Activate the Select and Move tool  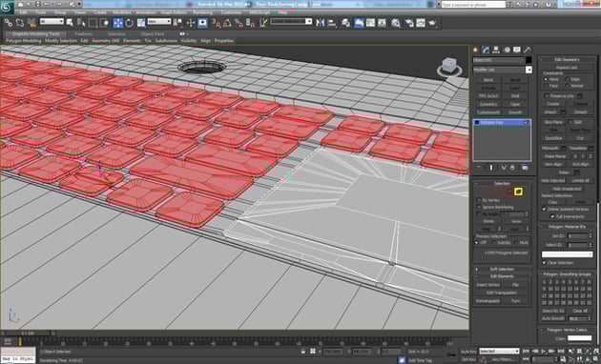[x=117, y=23]
